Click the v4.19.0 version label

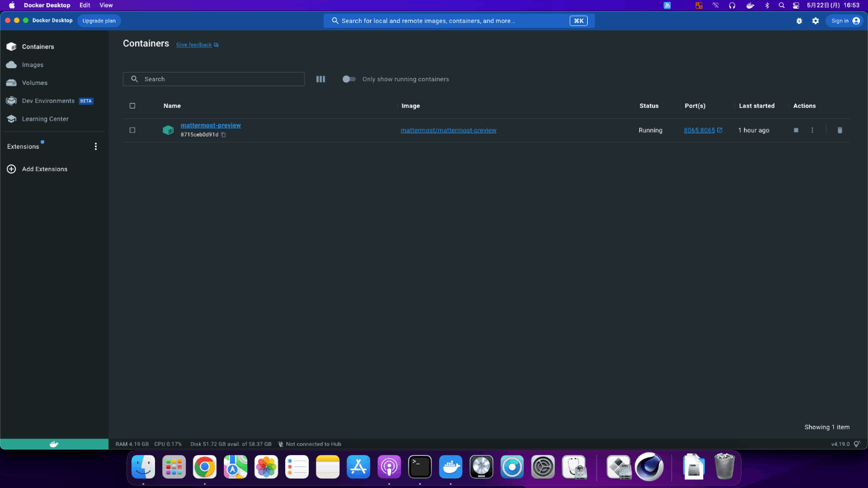click(841, 444)
